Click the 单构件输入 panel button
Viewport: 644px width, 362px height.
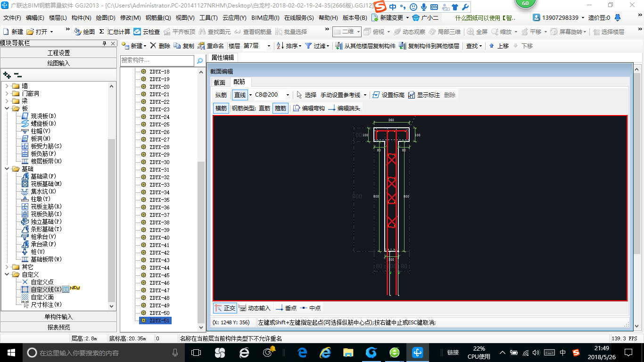pyautogui.click(x=58, y=317)
